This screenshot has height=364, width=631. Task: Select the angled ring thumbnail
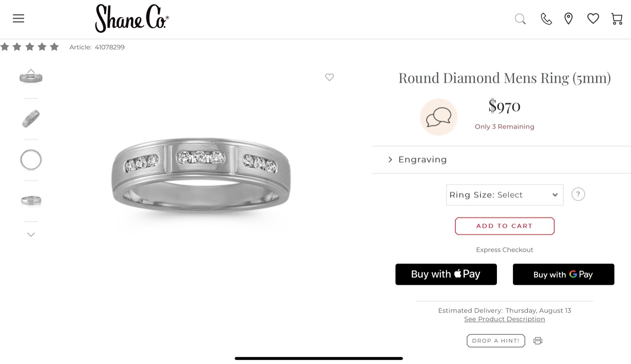[31, 119]
